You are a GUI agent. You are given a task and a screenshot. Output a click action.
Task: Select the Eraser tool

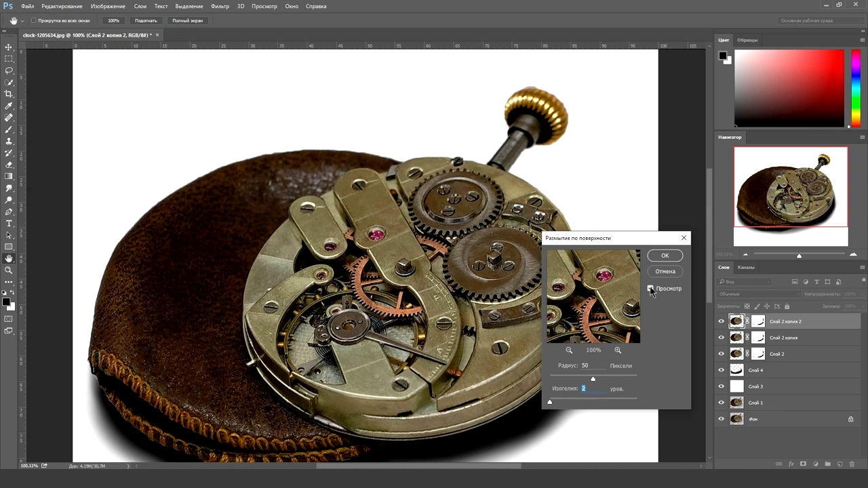click(x=9, y=165)
